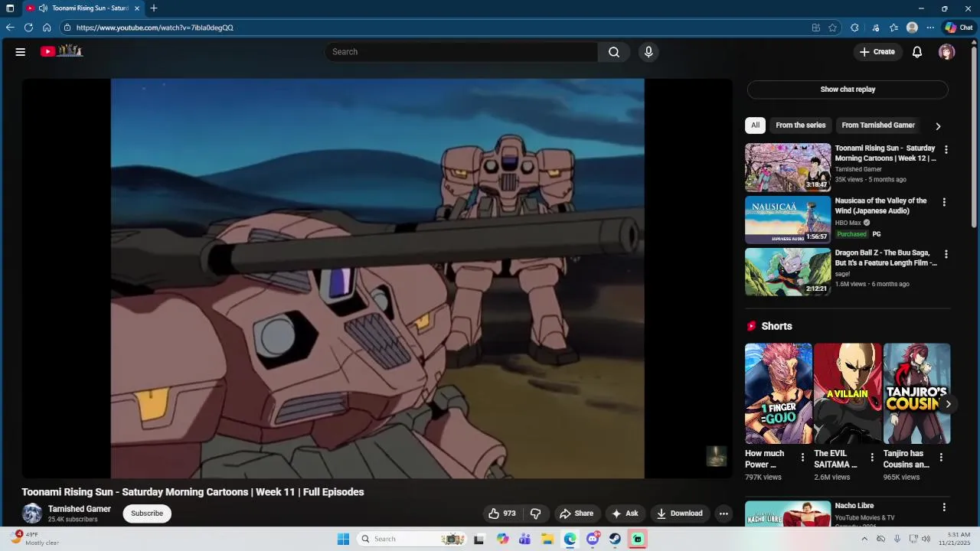Dislike the video with thumbs down

click(x=536, y=514)
